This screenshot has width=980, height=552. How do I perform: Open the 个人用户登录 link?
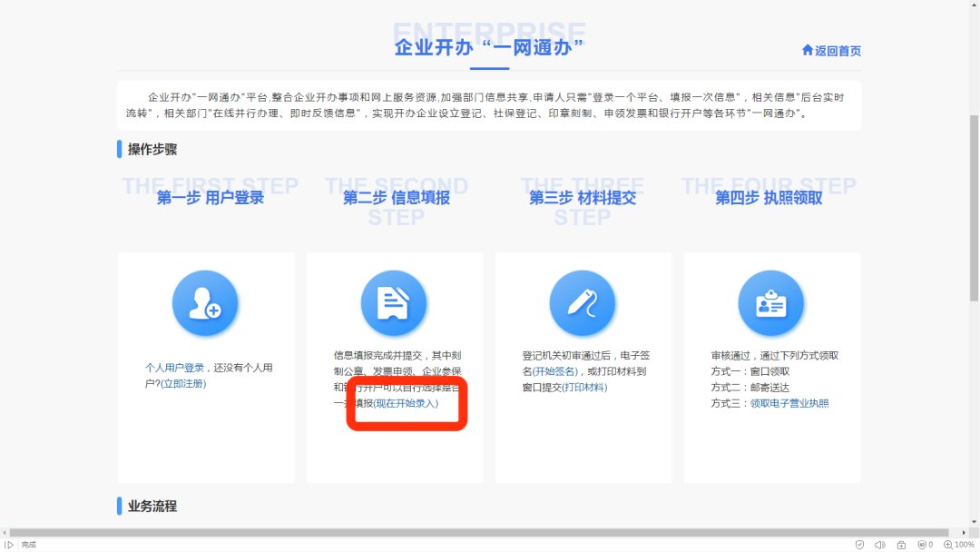point(175,368)
